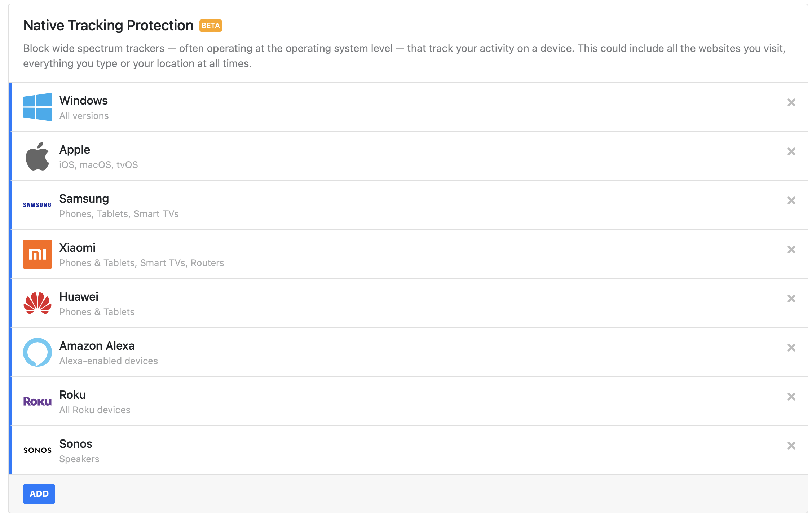Remove Amazon Alexa from the list
812x517 pixels.
[791, 347]
